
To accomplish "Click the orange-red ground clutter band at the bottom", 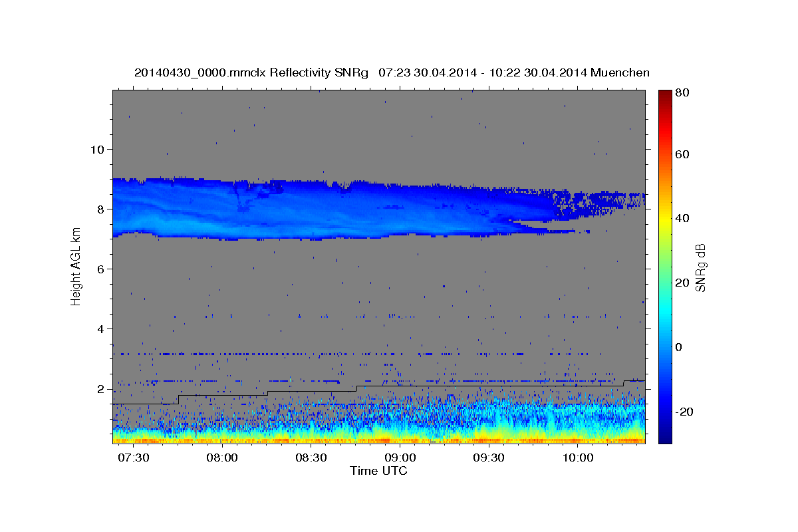I will point(379,440).
